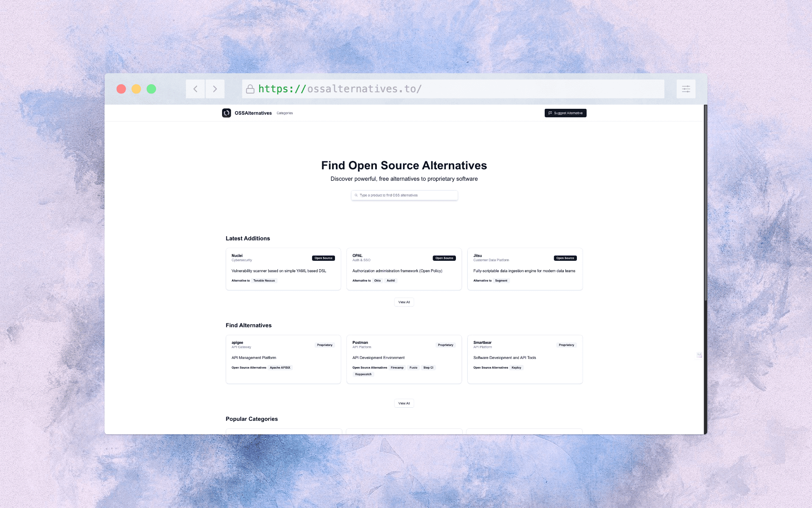Select the Tenable Nessus tag
Image resolution: width=812 pixels, height=508 pixels.
(x=264, y=281)
